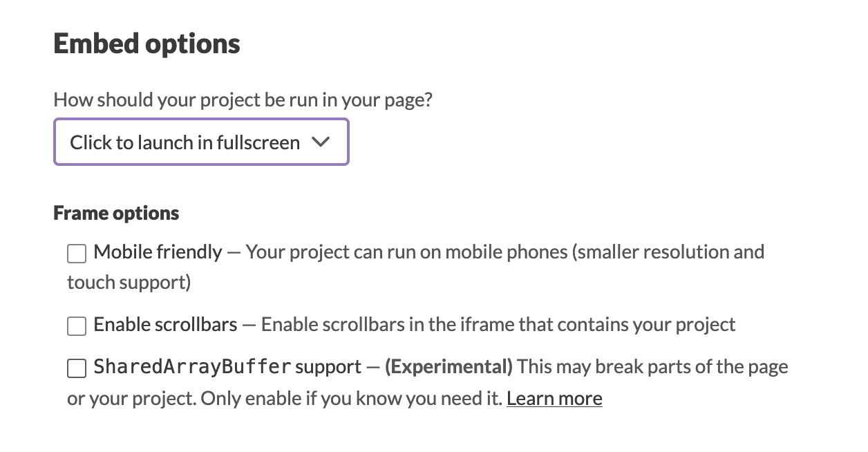Click the 'touch support)' text line
This screenshot has width=868, height=452.
129,282
